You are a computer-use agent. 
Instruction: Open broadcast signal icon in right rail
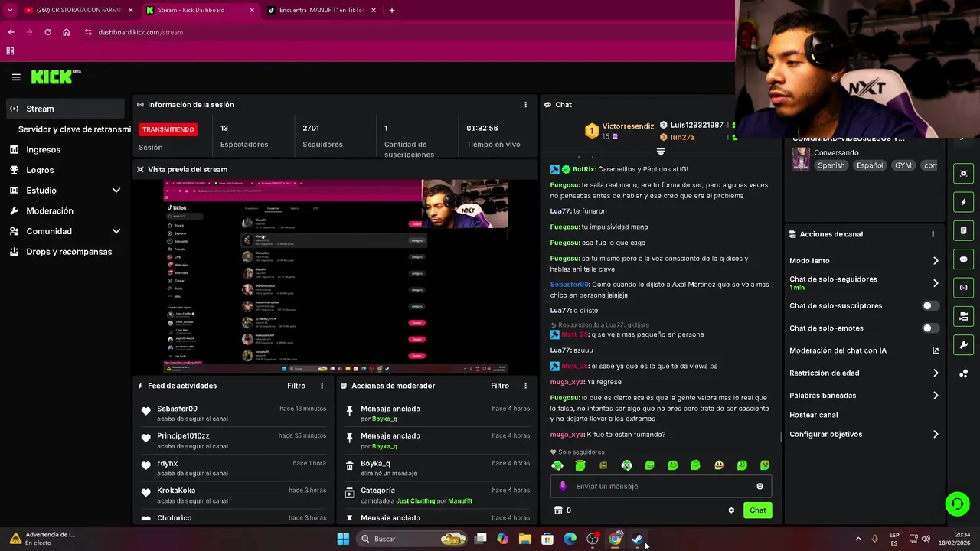963,288
